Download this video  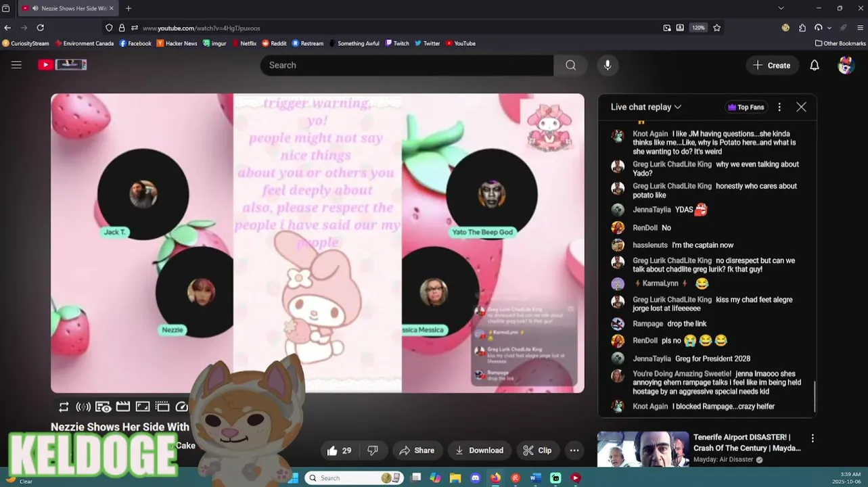click(480, 450)
